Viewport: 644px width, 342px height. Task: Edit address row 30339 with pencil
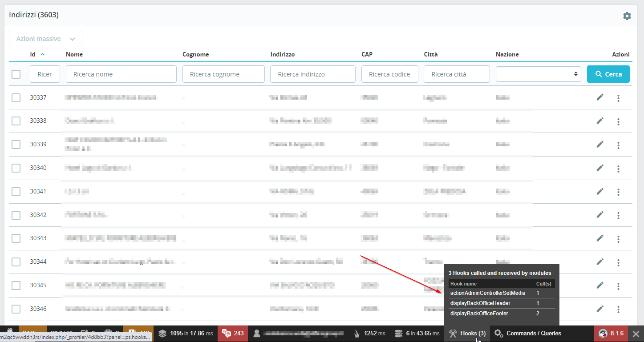(600, 144)
